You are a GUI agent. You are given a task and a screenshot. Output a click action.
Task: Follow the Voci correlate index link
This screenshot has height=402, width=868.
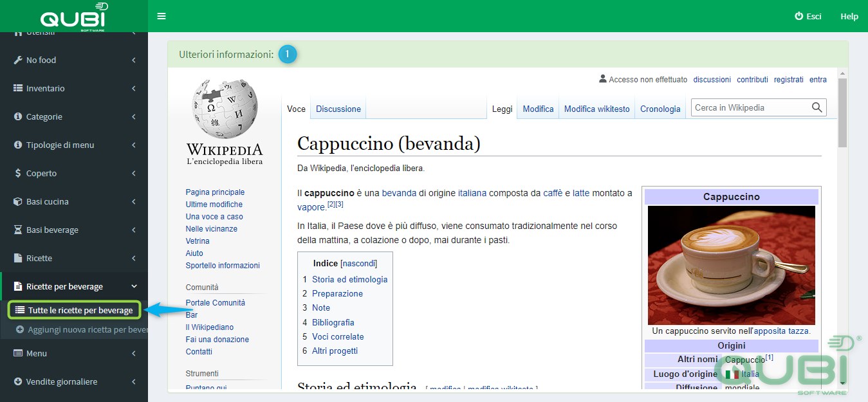338,336
